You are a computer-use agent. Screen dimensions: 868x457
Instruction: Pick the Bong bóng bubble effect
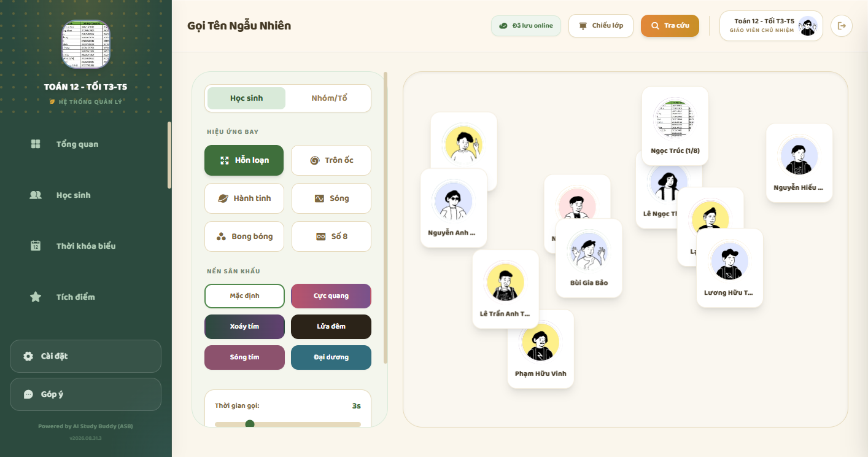244,236
